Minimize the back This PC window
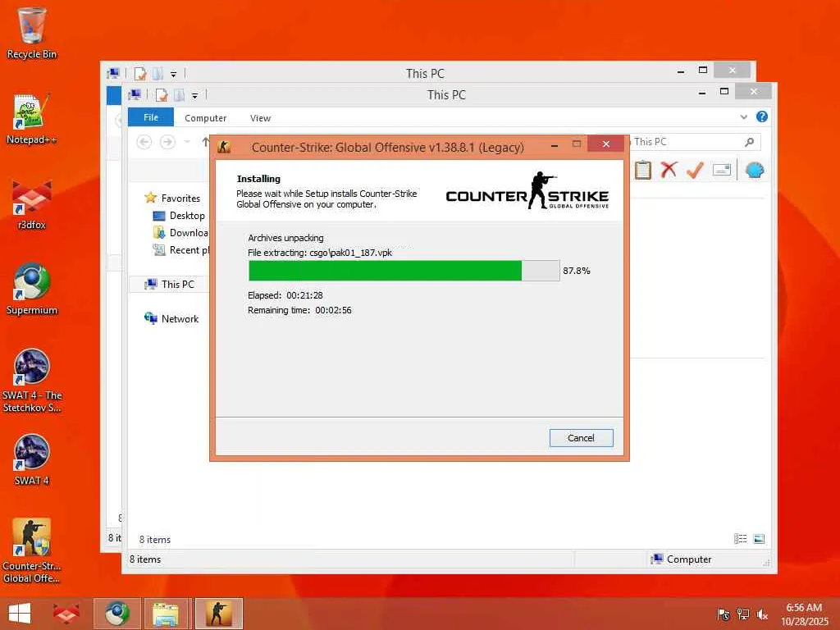840x630 pixels. pyautogui.click(x=681, y=71)
